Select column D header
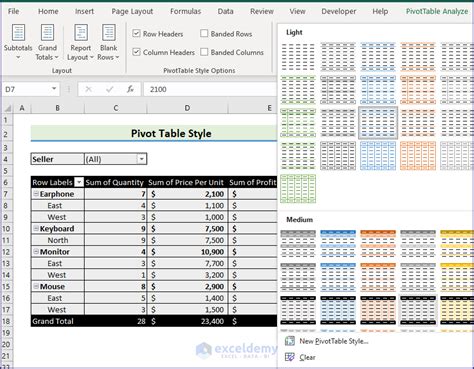Screen dimensions: 474x369 (x=187, y=108)
